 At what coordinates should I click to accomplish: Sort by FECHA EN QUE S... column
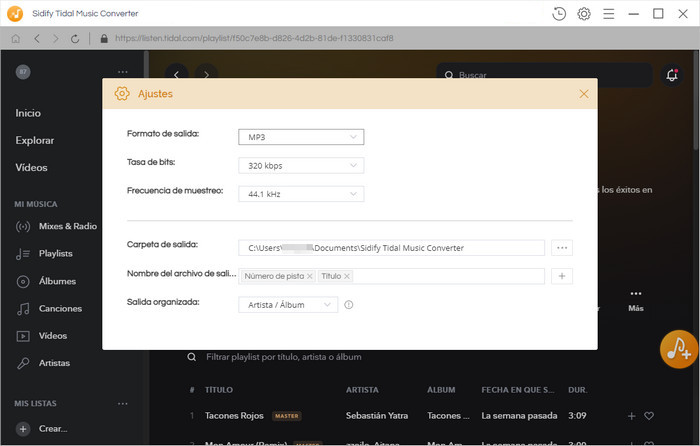pos(518,390)
